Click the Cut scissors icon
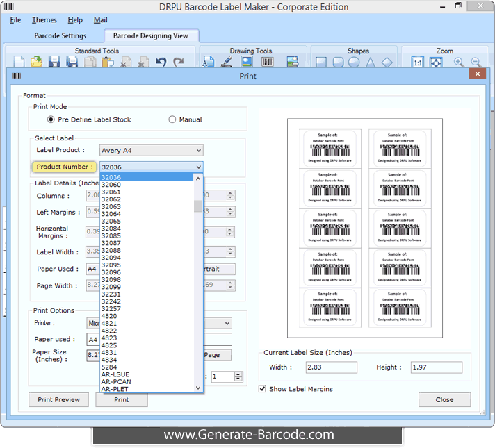 (x=126, y=62)
